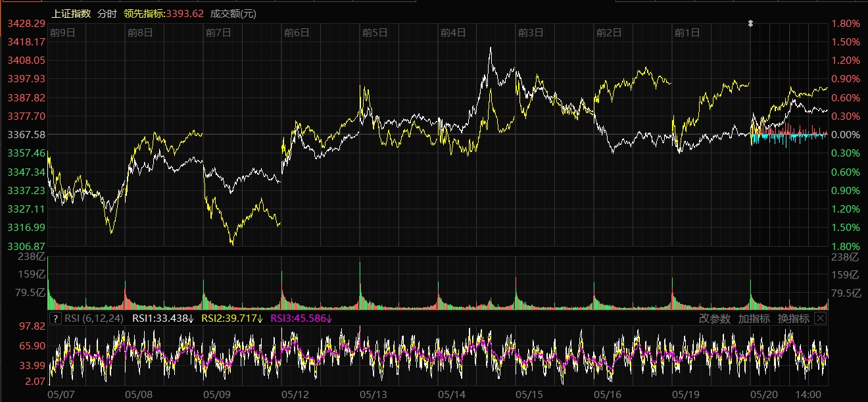Viewport: 868px width, 402px height.
Task: Select the 前5日 day label
Action: (375, 32)
